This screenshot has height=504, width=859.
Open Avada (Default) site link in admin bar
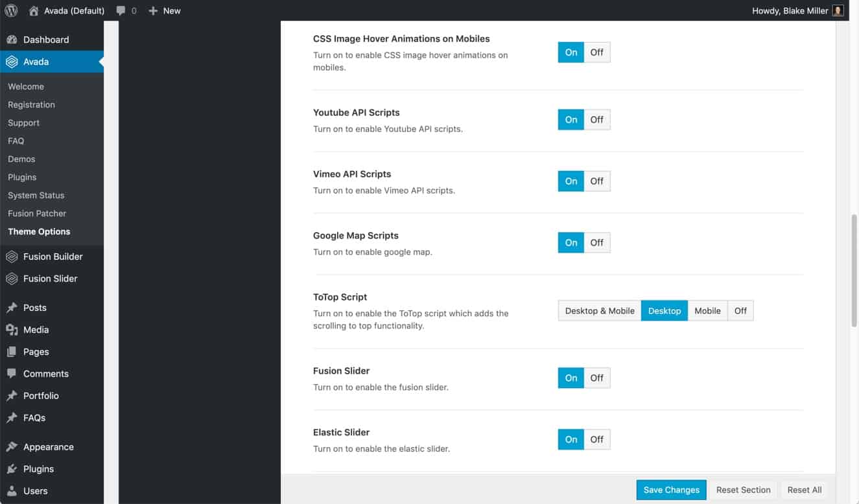(66, 10)
